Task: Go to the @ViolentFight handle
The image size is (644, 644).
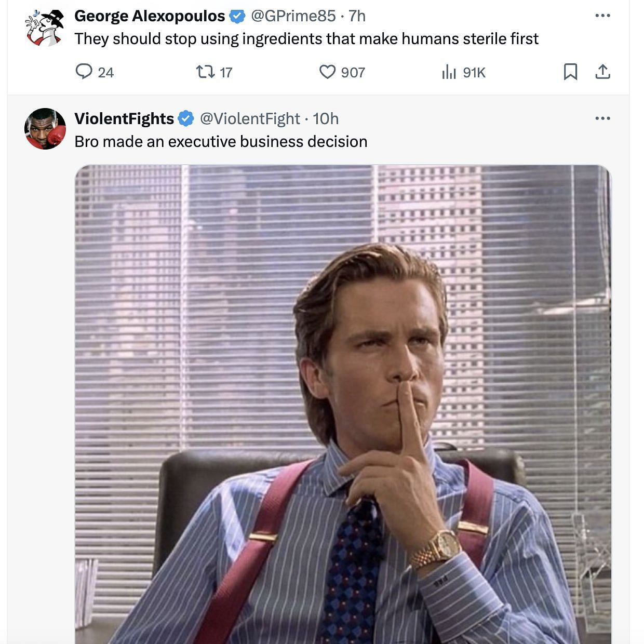Action: (250, 119)
